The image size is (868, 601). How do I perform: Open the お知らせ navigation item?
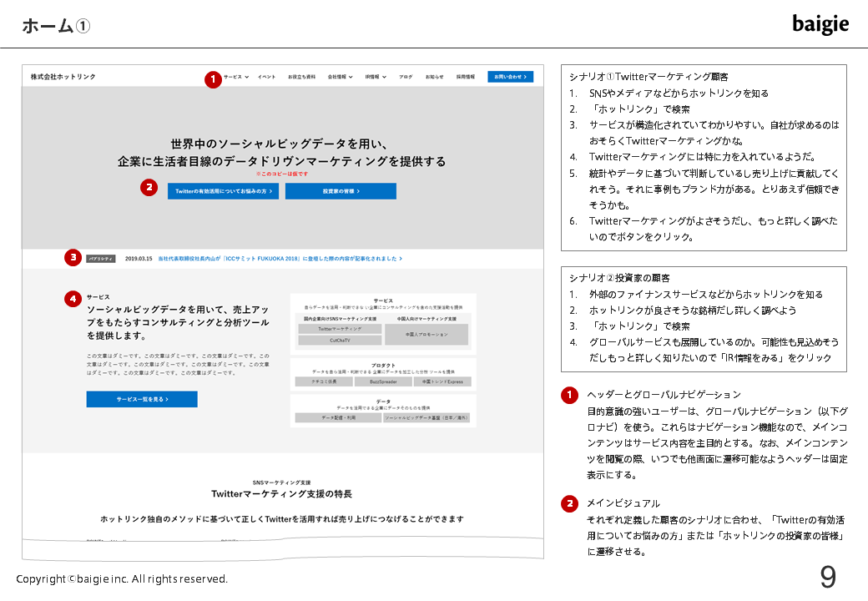click(x=435, y=77)
